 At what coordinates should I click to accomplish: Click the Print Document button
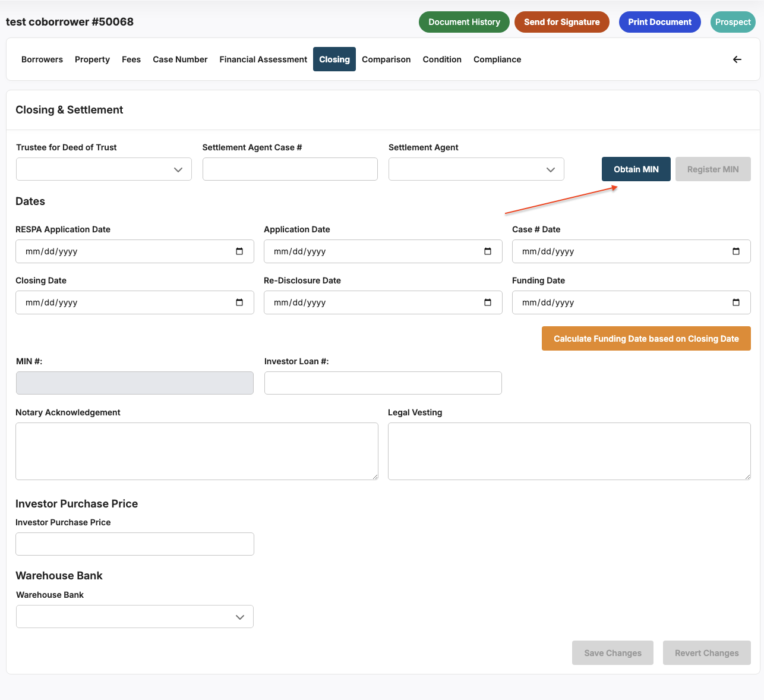[659, 22]
